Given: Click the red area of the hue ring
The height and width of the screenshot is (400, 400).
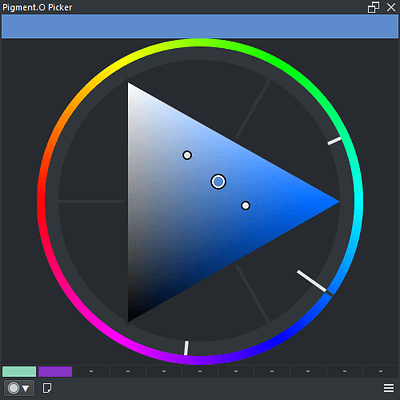Looking at the screenshot, I should [41, 201].
